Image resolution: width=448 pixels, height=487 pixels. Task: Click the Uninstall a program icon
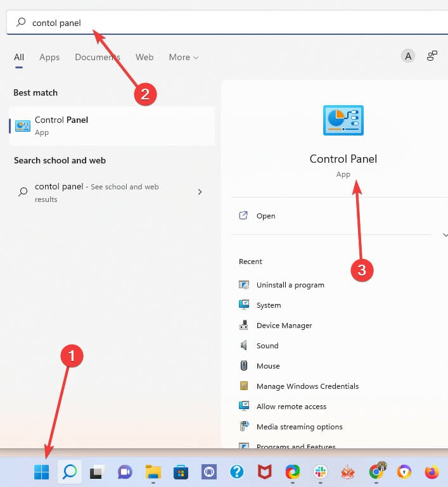point(244,285)
